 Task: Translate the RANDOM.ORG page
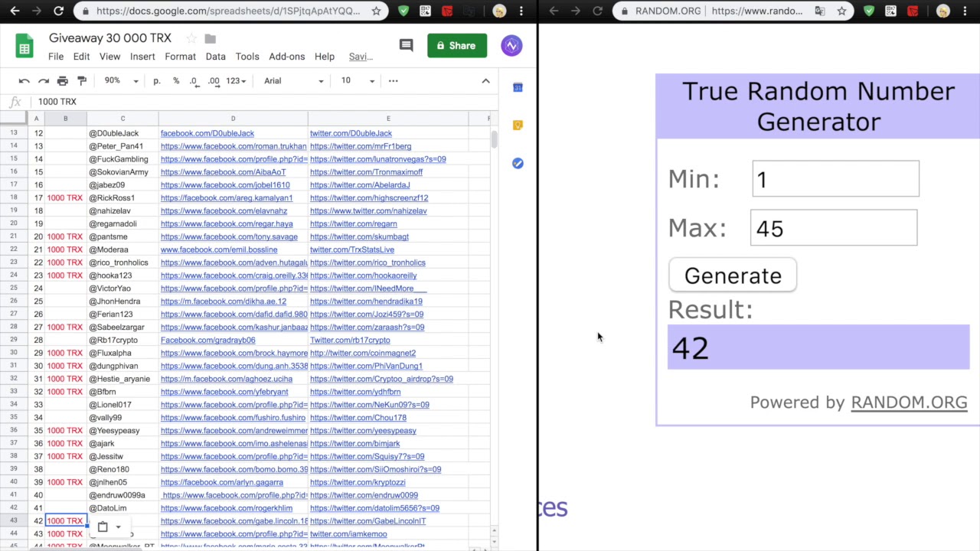[820, 11]
